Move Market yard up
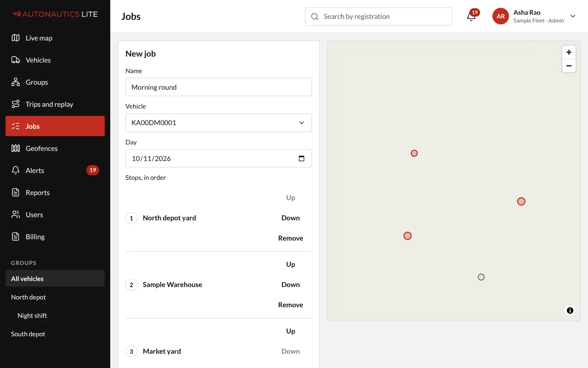This screenshot has width=588, height=368. point(291,331)
